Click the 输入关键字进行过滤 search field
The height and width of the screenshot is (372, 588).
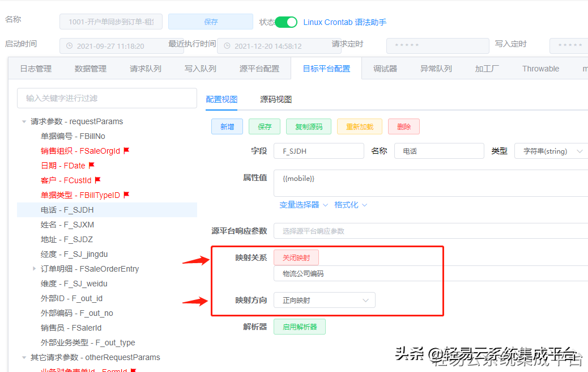(106, 98)
